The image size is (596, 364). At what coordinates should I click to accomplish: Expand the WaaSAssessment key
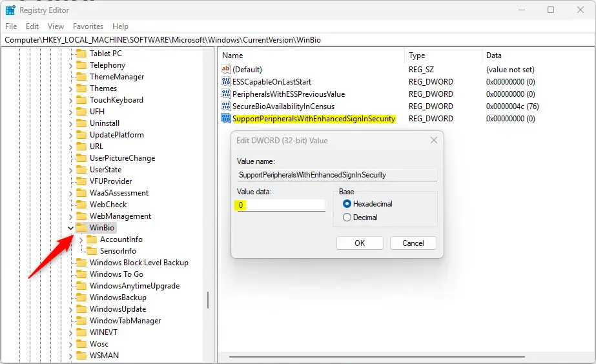click(x=70, y=194)
